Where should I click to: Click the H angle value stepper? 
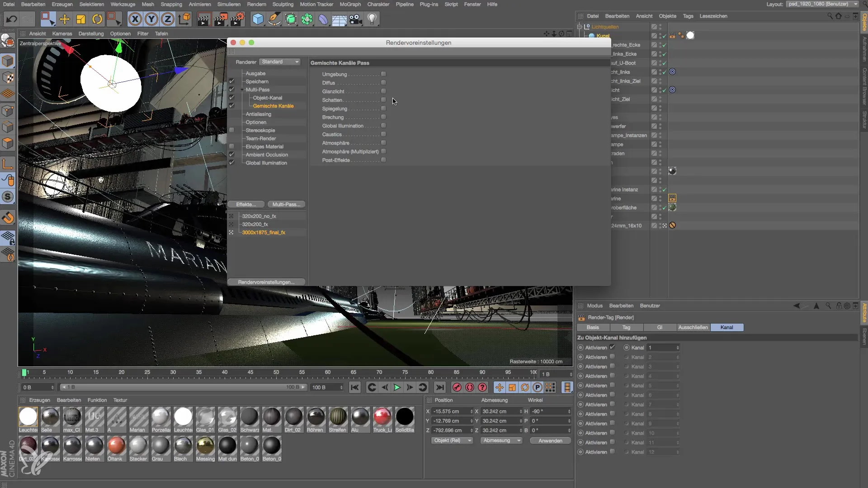pyautogui.click(x=569, y=412)
